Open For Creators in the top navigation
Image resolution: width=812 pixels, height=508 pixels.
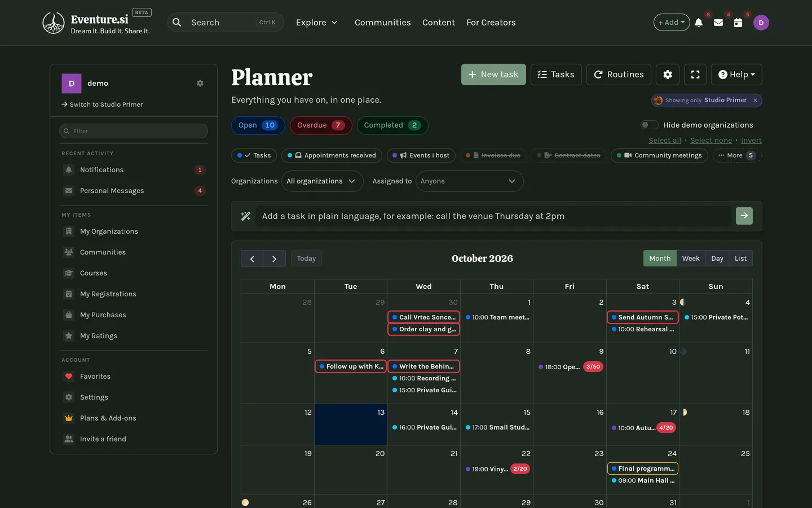pos(491,23)
